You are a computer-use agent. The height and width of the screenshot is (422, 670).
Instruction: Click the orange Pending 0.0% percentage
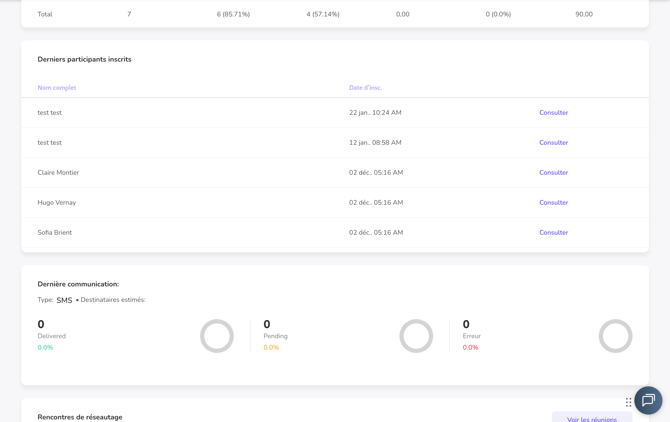[271, 348]
